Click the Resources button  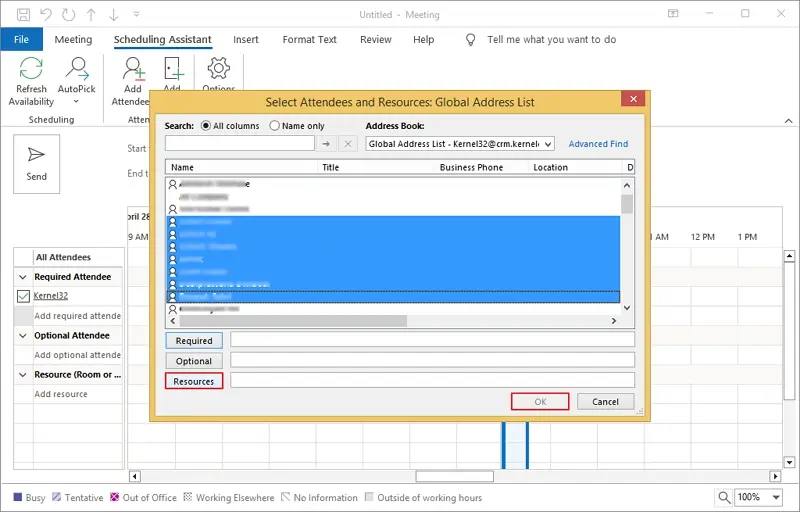click(x=194, y=381)
